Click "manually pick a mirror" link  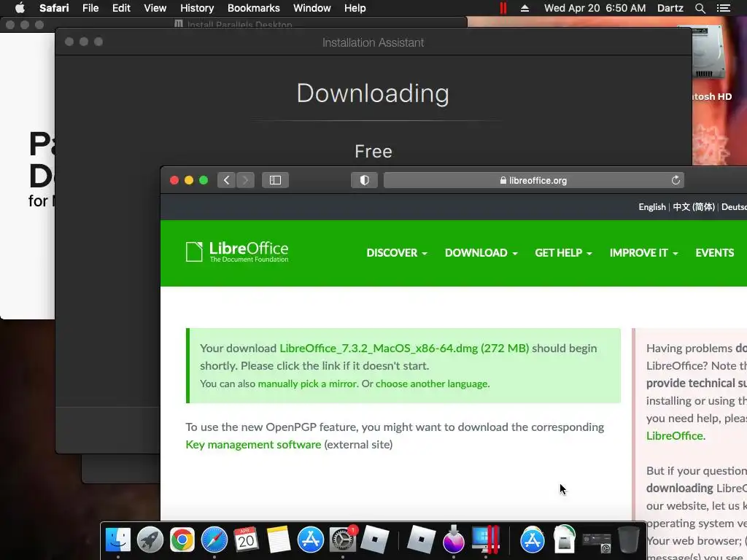point(307,384)
